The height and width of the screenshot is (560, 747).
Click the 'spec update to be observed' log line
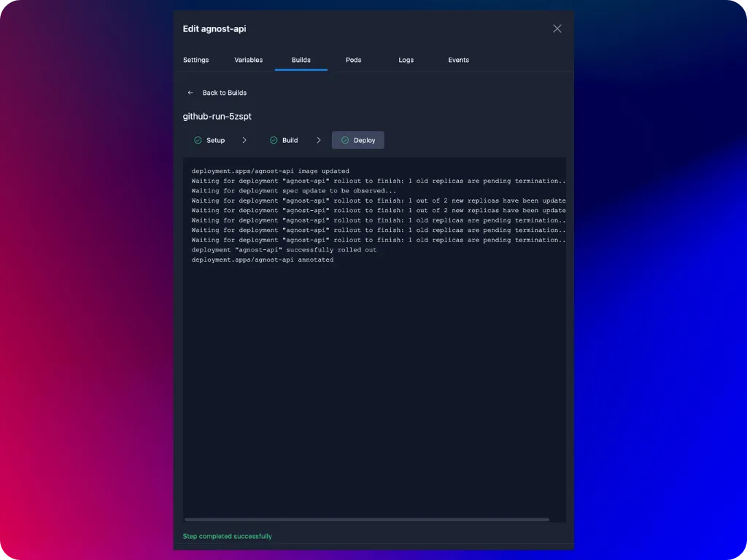pos(293,191)
